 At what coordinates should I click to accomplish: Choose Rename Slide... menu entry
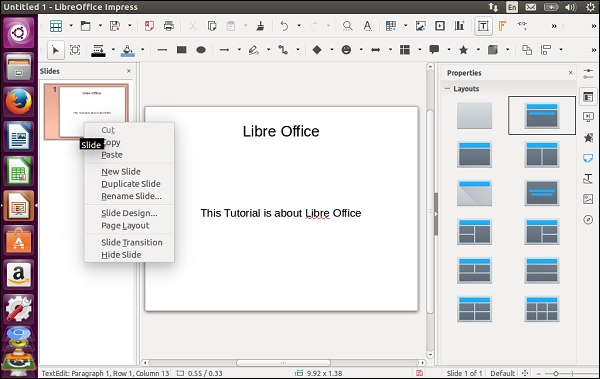pos(129,196)
